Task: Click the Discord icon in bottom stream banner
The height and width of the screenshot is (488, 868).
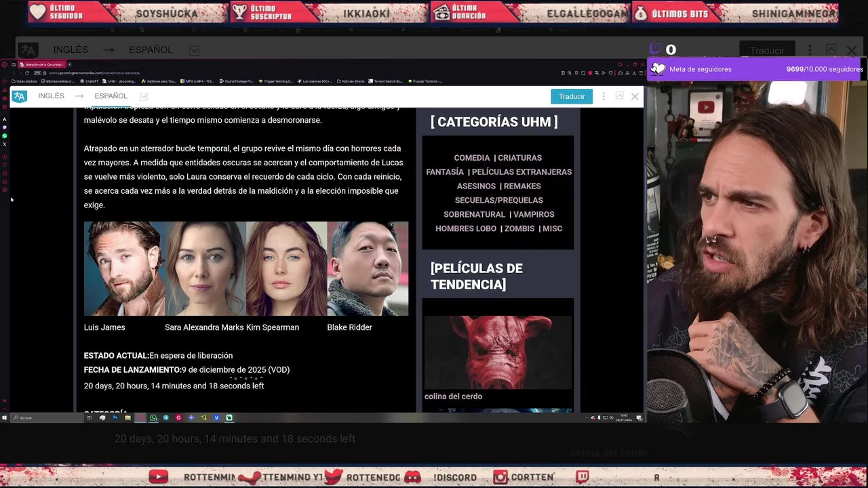Action: pos(412,477)
